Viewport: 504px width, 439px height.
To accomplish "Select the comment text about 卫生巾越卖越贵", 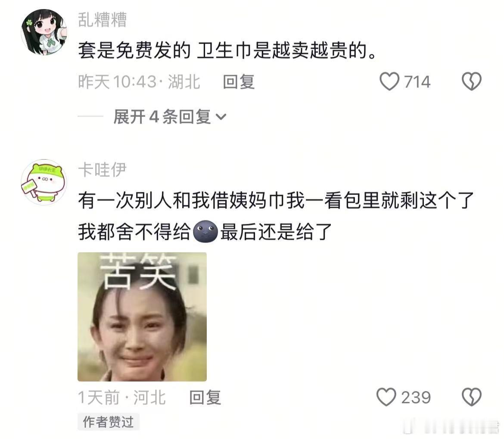I will point(227,51).
